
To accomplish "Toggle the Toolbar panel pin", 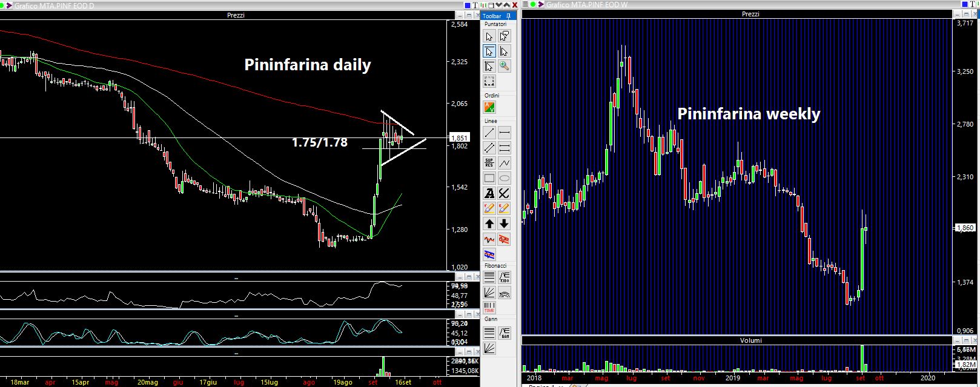I will (x=509, y=16).
